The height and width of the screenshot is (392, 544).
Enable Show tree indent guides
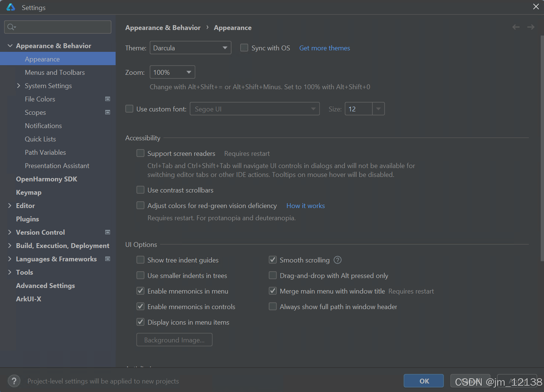pos(140,260)
